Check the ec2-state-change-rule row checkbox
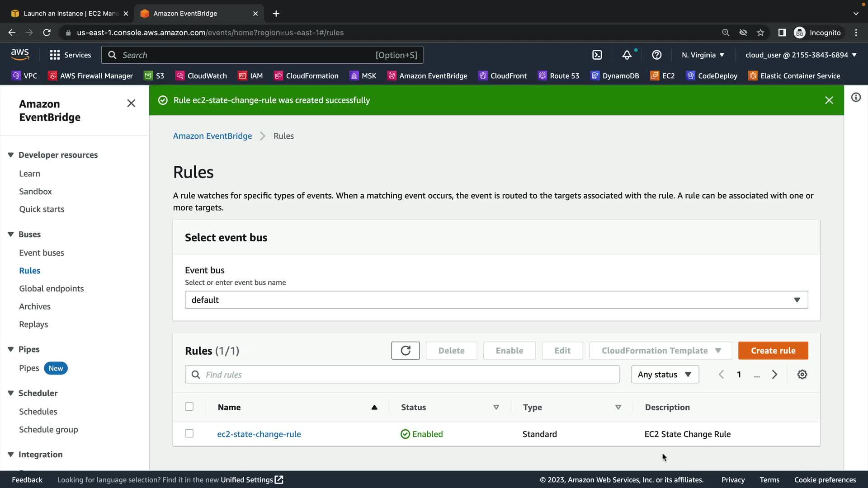The height and width of the screenshot is (488, 868). pyautogui.click(x=189, y=434)
